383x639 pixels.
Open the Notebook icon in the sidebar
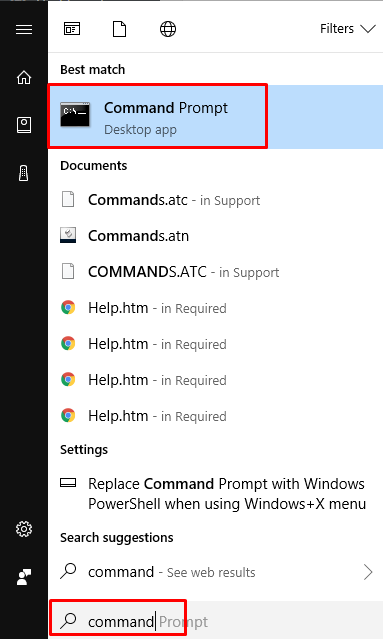coord(24,125)
